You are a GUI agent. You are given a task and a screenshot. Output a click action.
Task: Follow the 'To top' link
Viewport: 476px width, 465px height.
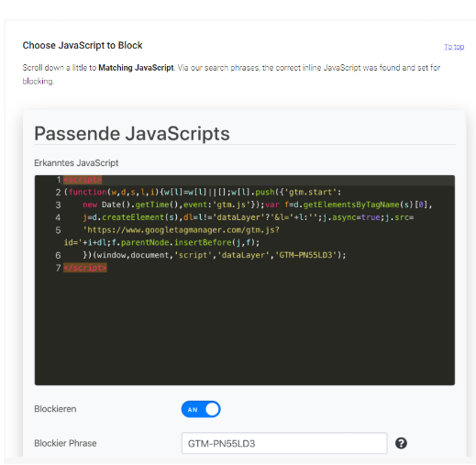pos(454,47)
